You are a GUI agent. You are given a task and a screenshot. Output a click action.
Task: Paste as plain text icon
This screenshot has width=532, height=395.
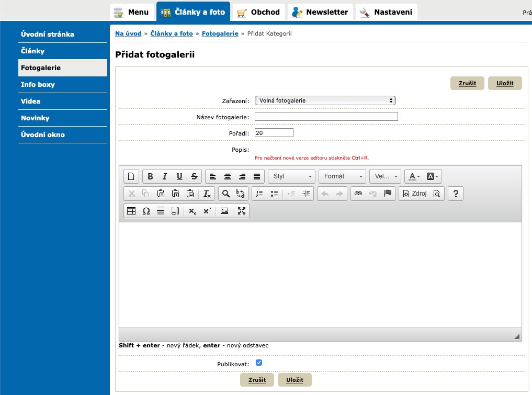[175, 194]
